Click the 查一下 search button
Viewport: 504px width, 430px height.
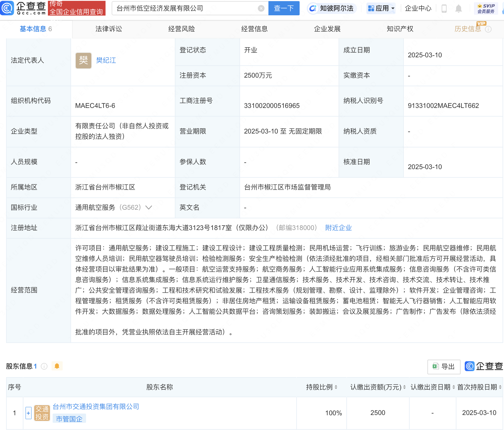[284, 8]
